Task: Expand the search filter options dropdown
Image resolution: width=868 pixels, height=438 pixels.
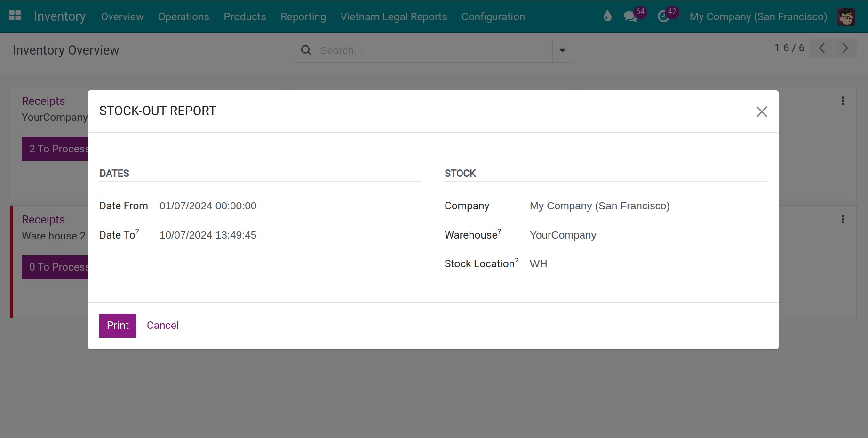Action: (x=562, y=50)
